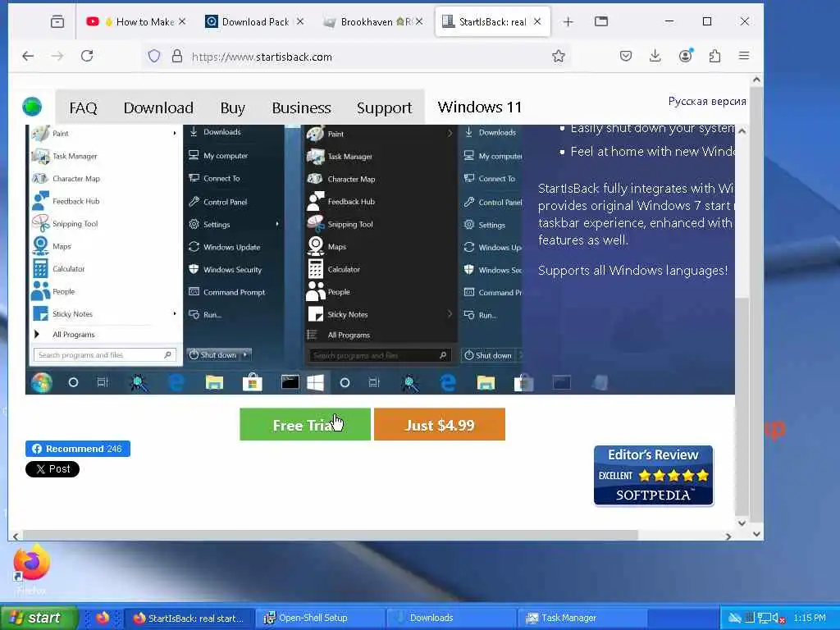Click the forward navigation arrow
840x630 pixels.
coord(57,56)
